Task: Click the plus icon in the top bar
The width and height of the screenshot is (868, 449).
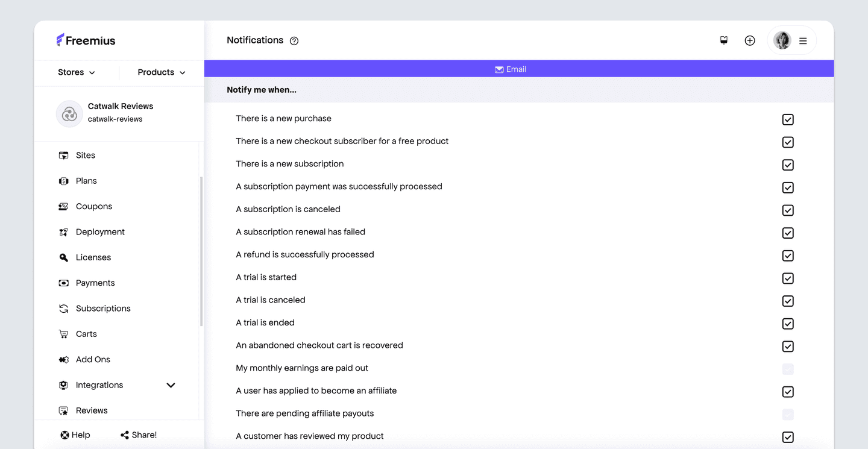Action: pos(750,40)
